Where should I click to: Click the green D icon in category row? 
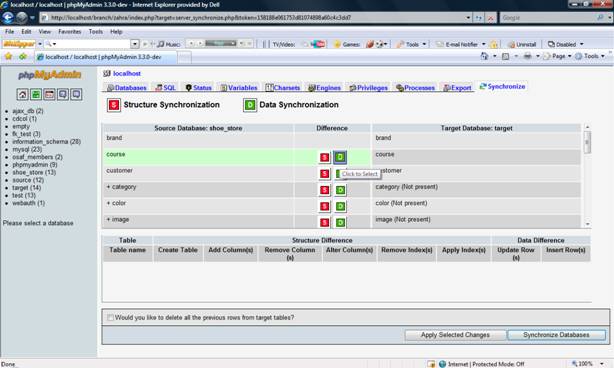pos(340,190)
